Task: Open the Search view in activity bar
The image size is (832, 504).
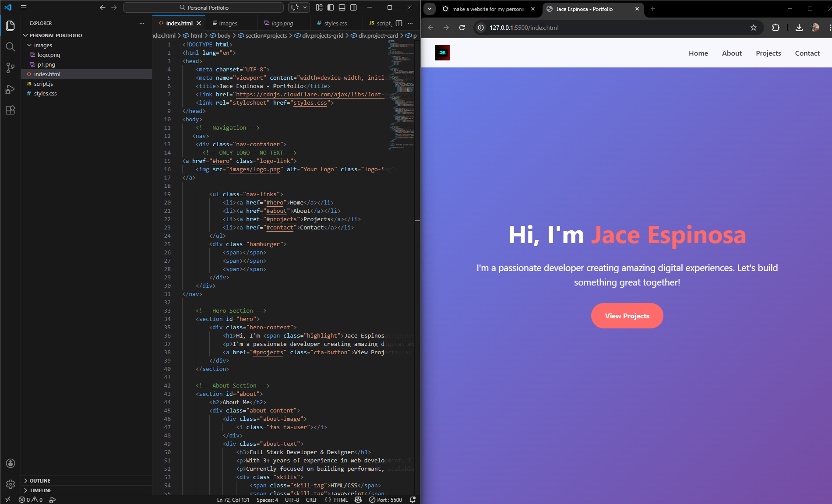Action: pos(11,47)
